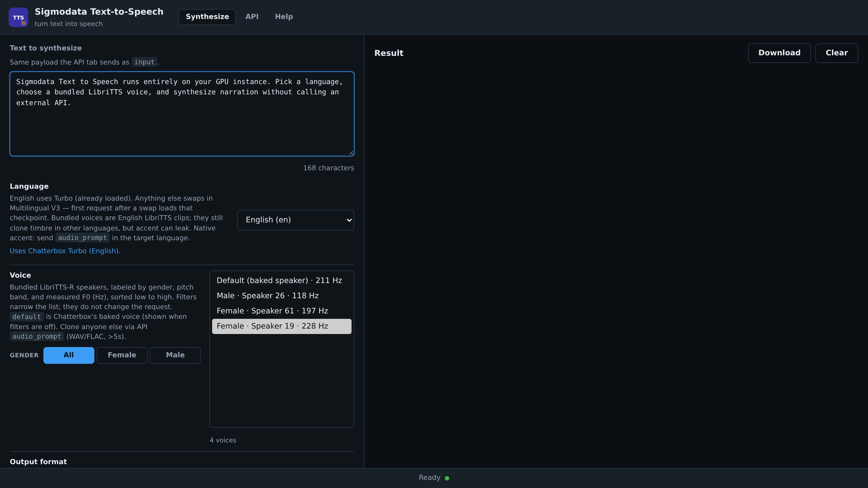Click the Download button
Image resolution: width=868 pixels, height=488 pixels.
tap(779, 53)
